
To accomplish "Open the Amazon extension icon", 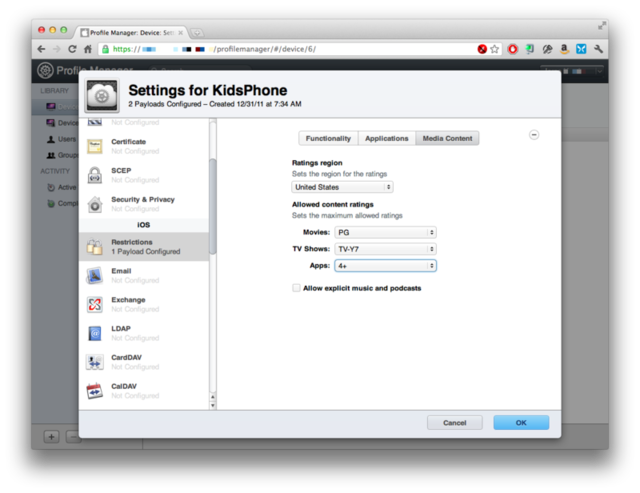I will [564, 49].
